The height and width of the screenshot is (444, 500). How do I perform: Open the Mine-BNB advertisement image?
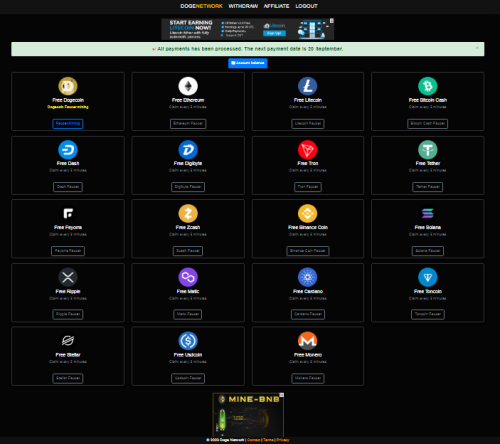[x=248, y=415]
